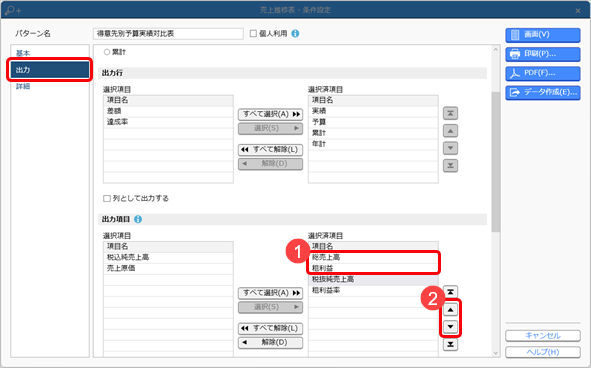
Task: Click すべて選択(A) in 出力項目 section
Action: [x=270, y=293]
